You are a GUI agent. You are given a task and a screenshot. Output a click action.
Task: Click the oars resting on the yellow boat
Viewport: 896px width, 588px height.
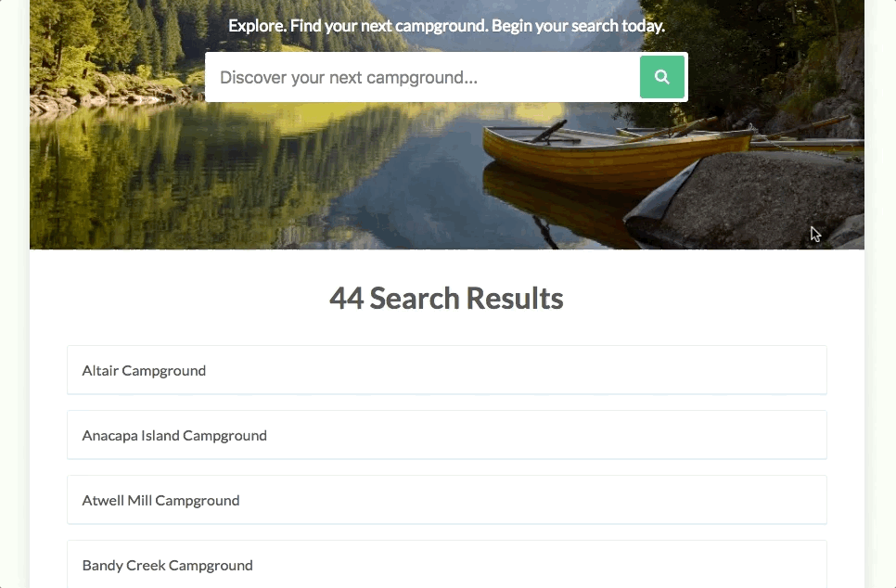[548, 133]
